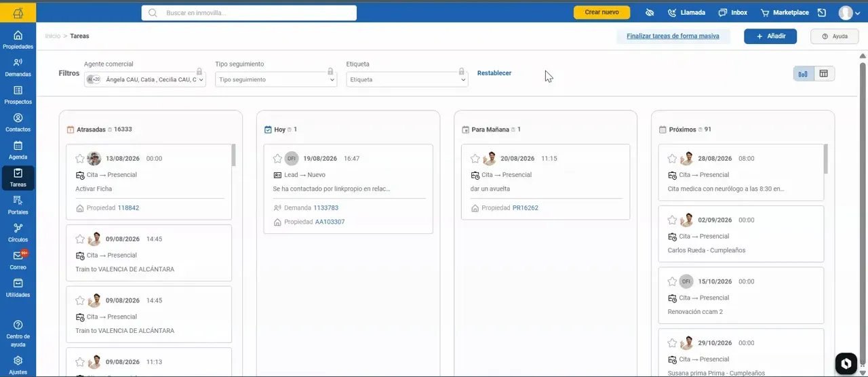Image resolution: width=868 pixels, height=377 pixels.
Task: Open Ajustes settings
Action: (18, 365)
